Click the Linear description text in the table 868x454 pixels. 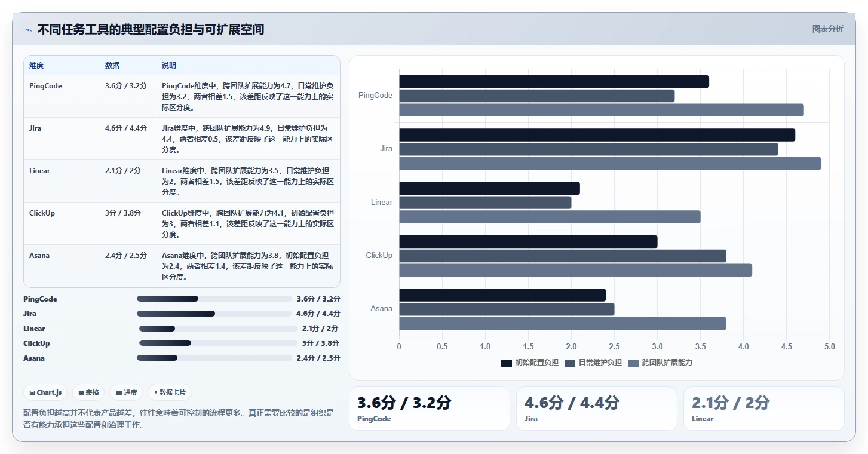coord(247,182)
